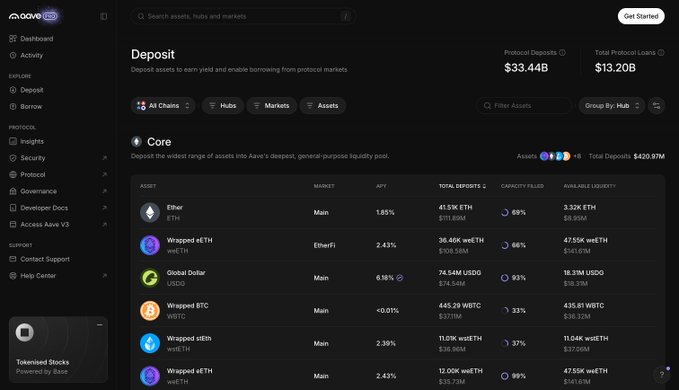Select the EtherFi Wrapped eETH icon
Screen dimensions: 679x390
pos(150,245)
